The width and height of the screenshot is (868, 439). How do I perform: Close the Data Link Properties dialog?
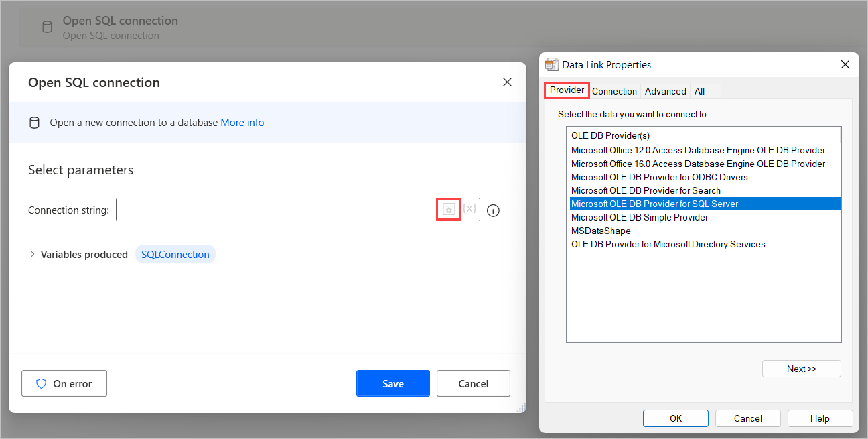click(845, 64)
